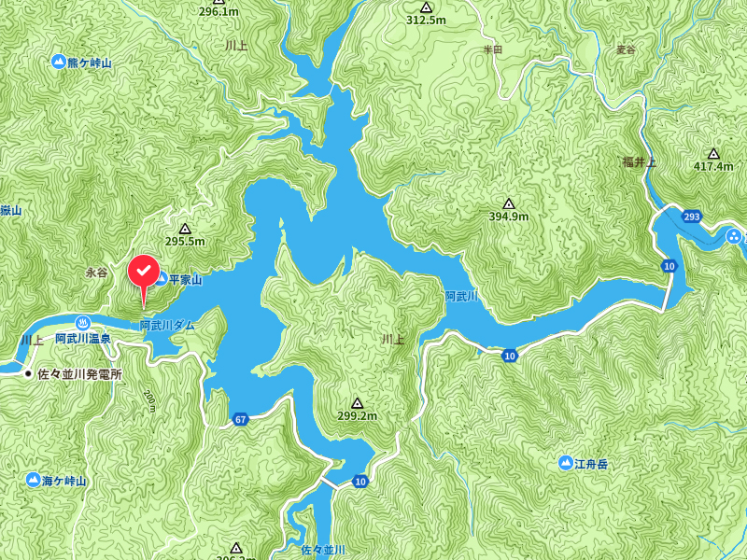Click the 295.5m triangle marker
Screen dimensions: 747x560
[185, 230]
